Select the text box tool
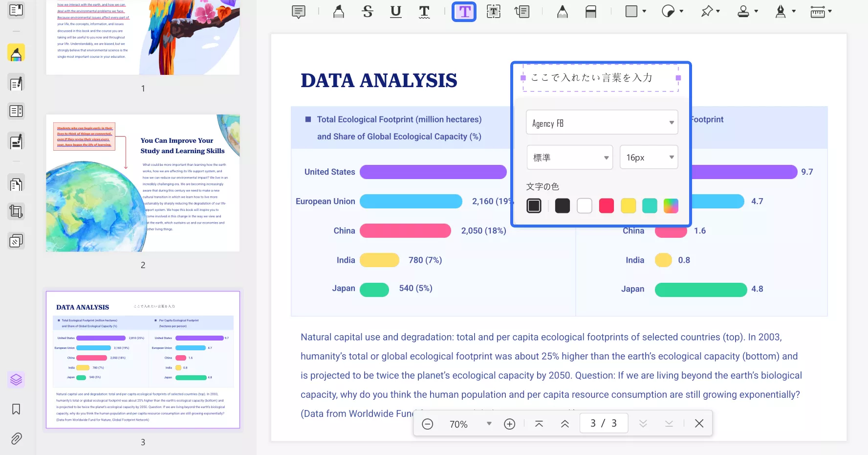Screen dimensions: 868x455 point(494,12)
